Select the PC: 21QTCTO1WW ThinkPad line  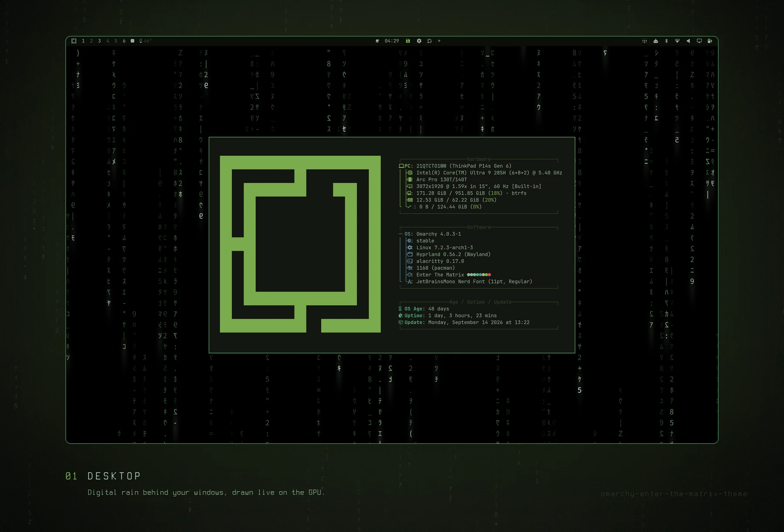click(x=455, y=166)
